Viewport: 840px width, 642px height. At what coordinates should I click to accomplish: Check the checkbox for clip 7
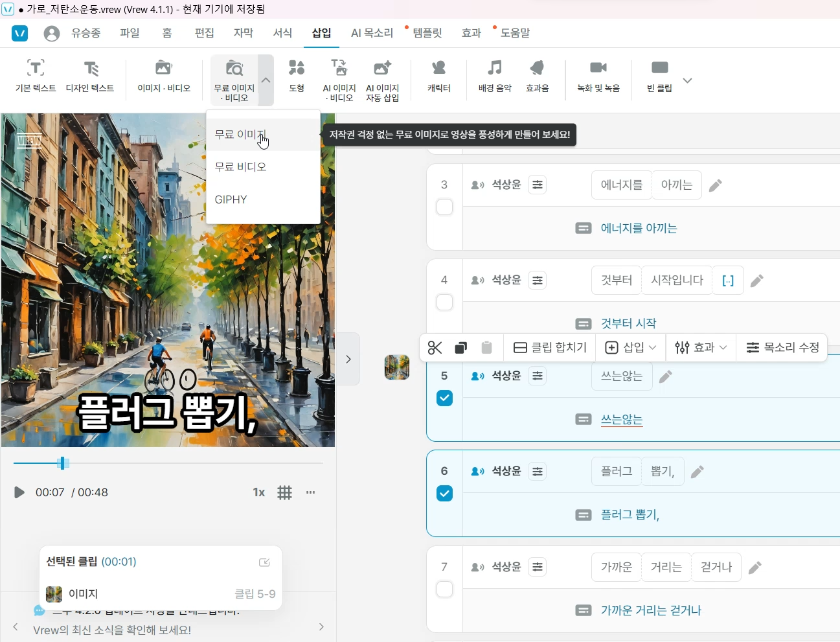(444, 590)
